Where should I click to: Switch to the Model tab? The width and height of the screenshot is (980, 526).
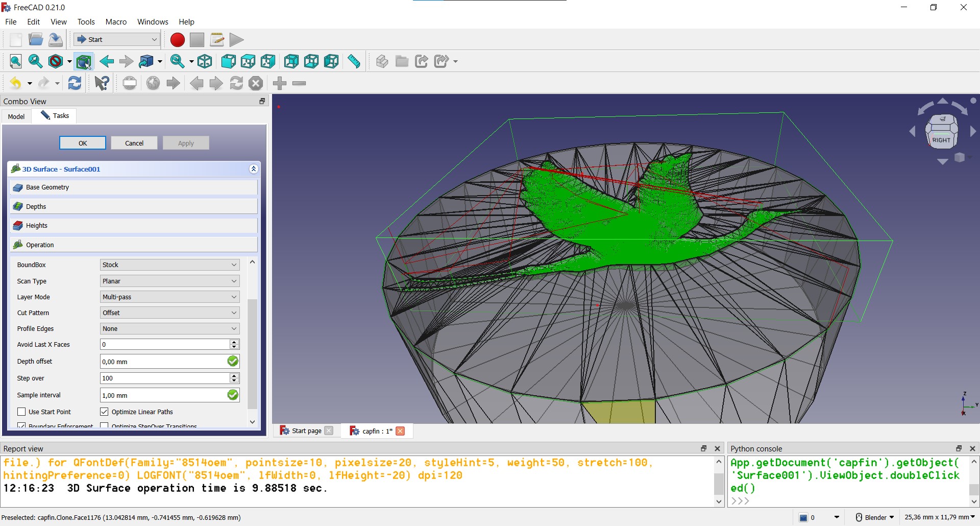(x=16, y=116)
